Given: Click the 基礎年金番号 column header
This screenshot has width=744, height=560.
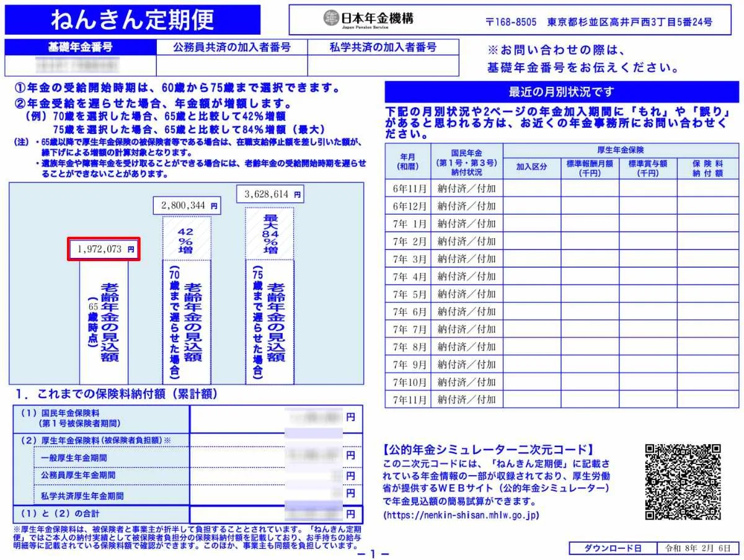Looking at the screenshot, I should point(81,47).
